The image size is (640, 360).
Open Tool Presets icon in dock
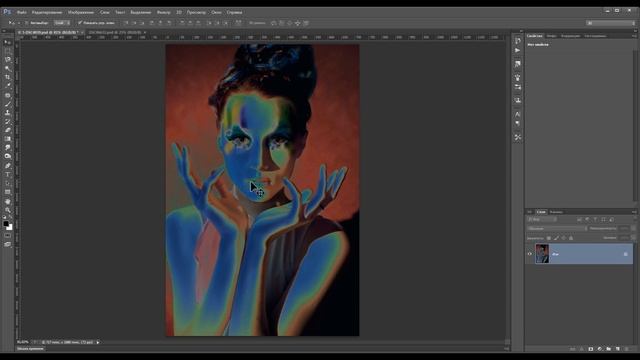(518, 138)
